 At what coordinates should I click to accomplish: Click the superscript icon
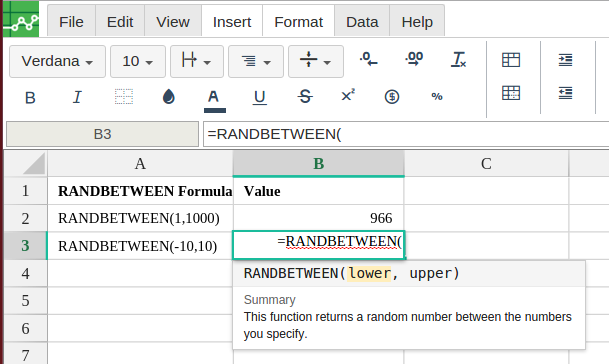[348, 96]
